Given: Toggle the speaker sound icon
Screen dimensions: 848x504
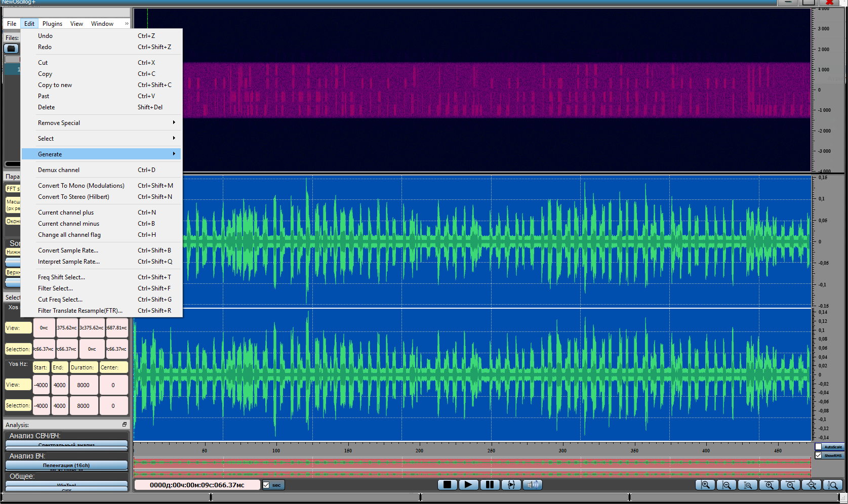Looking at the screenshot, I should 532,485.
